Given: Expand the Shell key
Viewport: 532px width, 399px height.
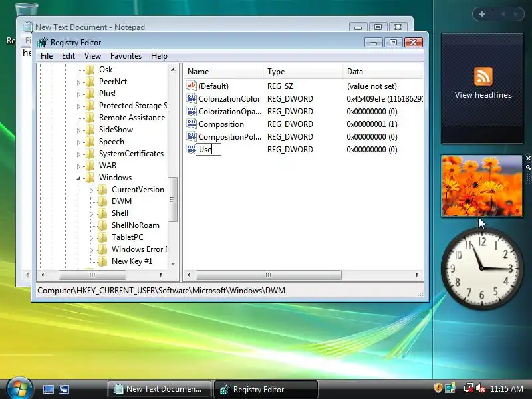Looking at the screenshot, I should pos(91,214).
